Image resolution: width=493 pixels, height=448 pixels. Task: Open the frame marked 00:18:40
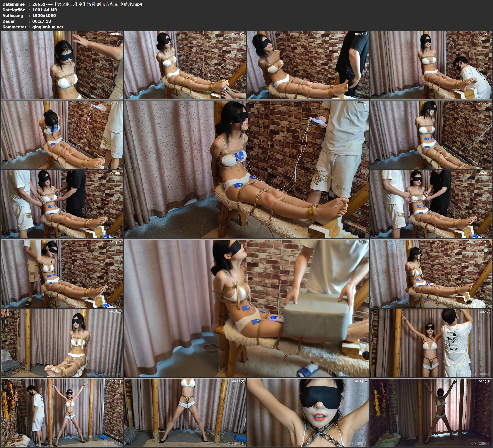click(62, 343)
